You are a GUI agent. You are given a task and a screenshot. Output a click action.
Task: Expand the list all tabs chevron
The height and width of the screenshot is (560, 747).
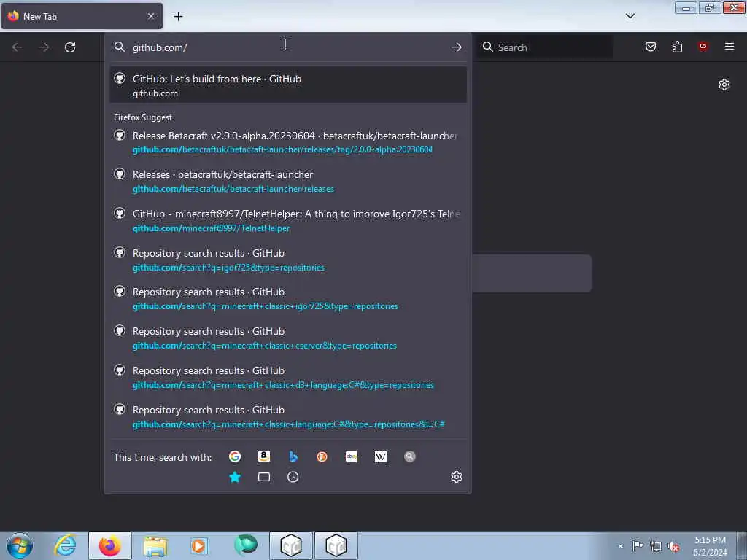pyautogui.click(x=630, y=16)
